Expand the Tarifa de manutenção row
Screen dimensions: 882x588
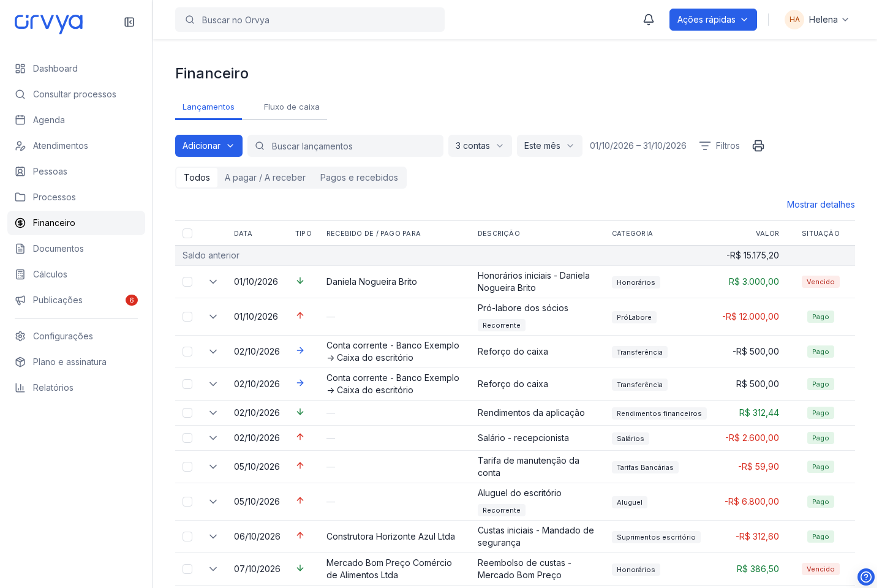tap(213, 467)
